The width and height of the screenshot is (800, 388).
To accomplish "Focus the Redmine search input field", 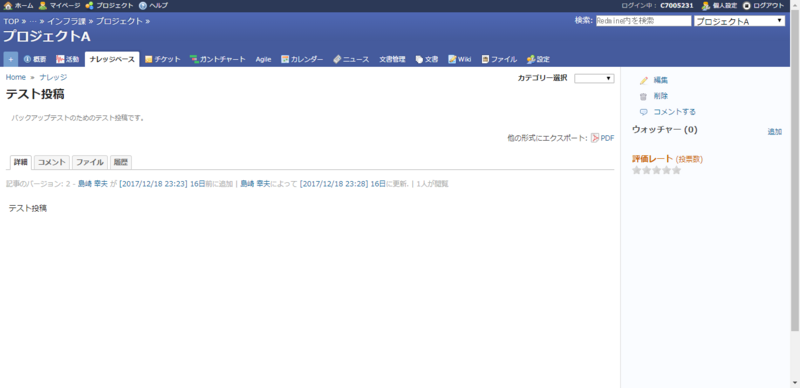I will pyautogui.click(x=643, y=21).
